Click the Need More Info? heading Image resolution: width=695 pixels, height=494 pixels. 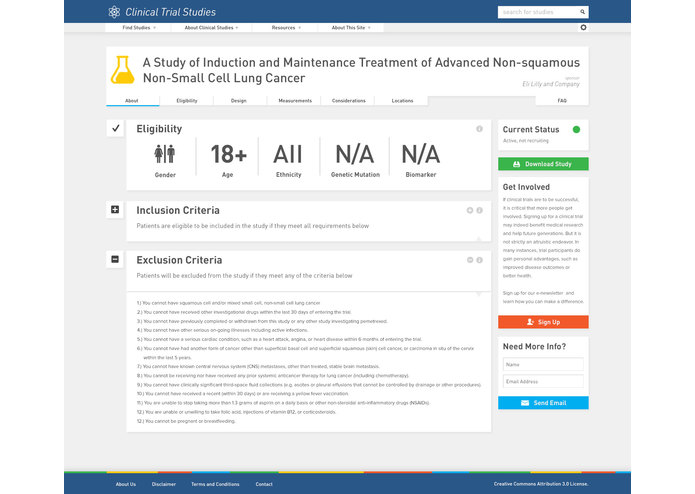(x=534, y=346)
